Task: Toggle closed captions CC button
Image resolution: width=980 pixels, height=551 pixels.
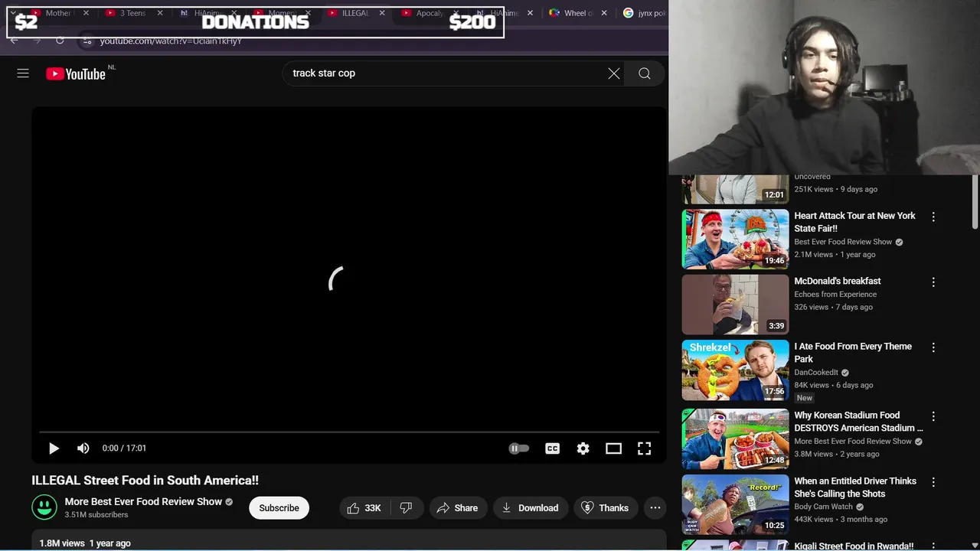Action: coord(553,448)
